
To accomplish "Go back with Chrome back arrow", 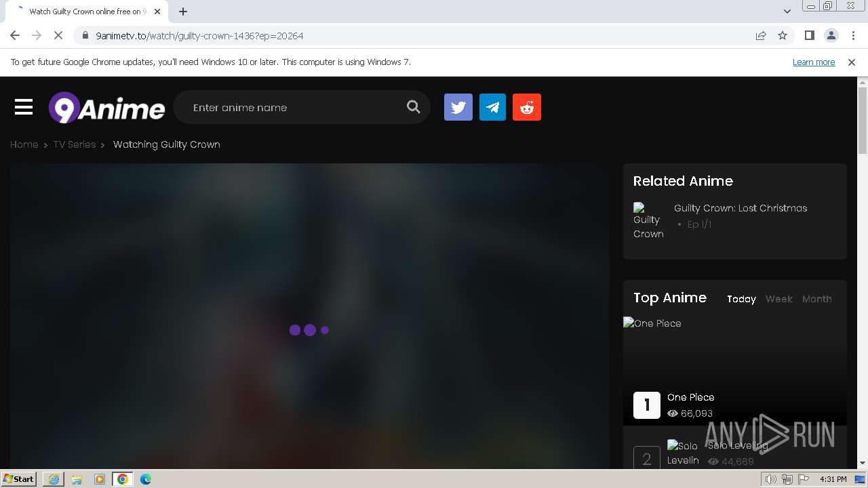I will point(15,36).
